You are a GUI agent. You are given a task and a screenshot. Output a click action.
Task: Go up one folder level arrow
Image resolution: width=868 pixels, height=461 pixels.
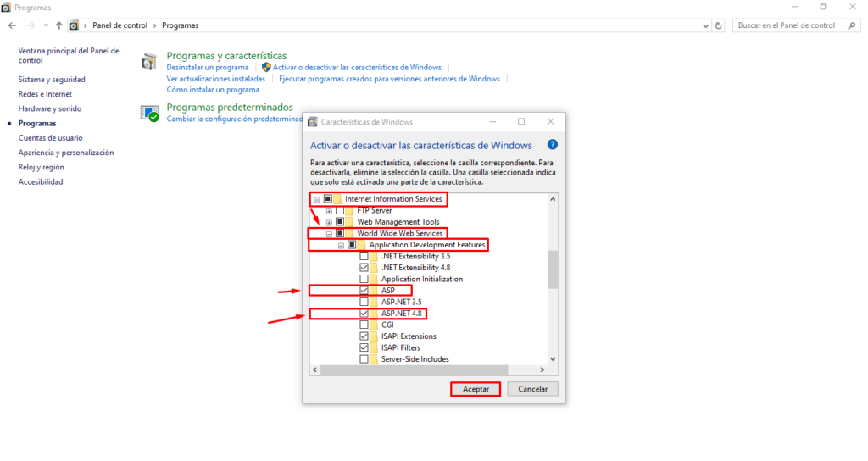[x=58, y=25]
